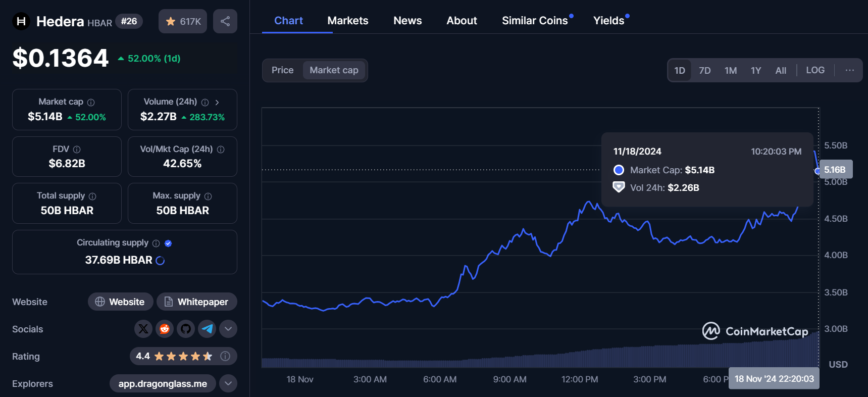Show Max. supply info icon
The image size is (868, 397).
pos(208,196)
